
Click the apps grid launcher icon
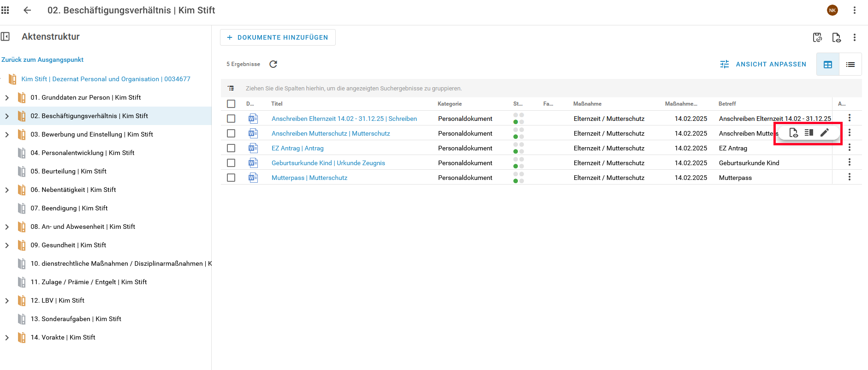pos(6,10)
